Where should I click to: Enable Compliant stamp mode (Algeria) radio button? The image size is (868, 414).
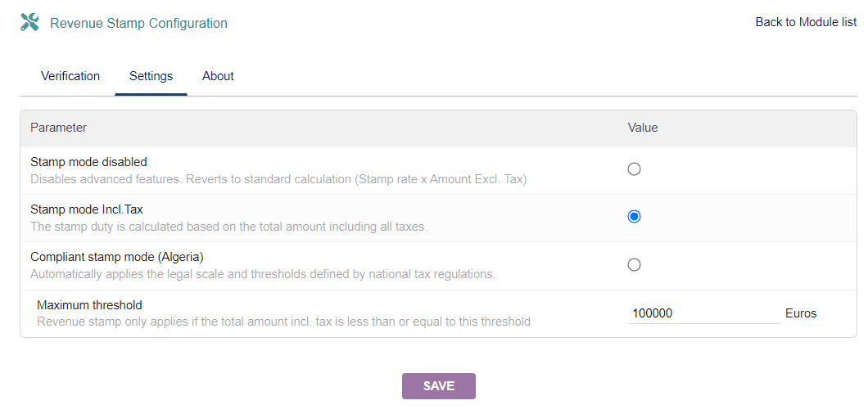pos(634,265)
